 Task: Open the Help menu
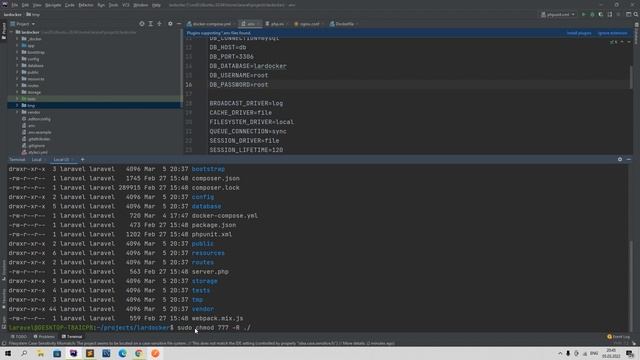pyautogui.click(x=156, y=5)
